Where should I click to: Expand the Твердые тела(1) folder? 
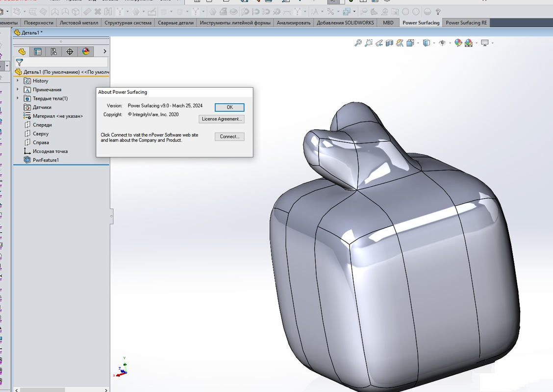pyautogui.click(x=18, y=98)
